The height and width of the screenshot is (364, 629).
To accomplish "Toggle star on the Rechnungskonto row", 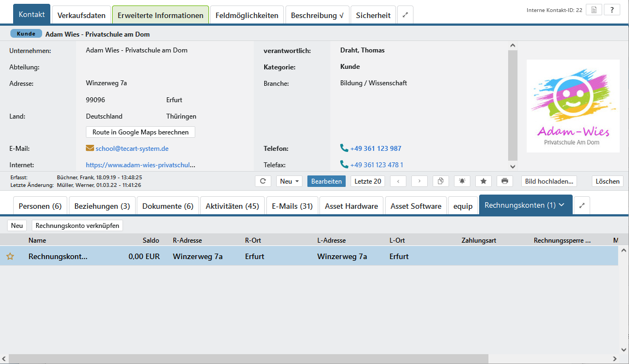I will coord(10,256).
